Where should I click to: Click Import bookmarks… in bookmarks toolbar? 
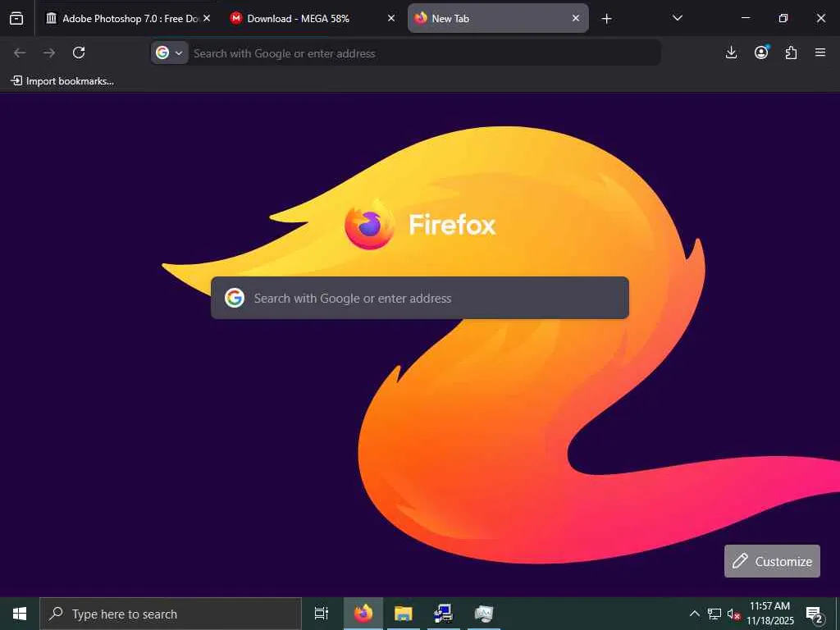62,81
